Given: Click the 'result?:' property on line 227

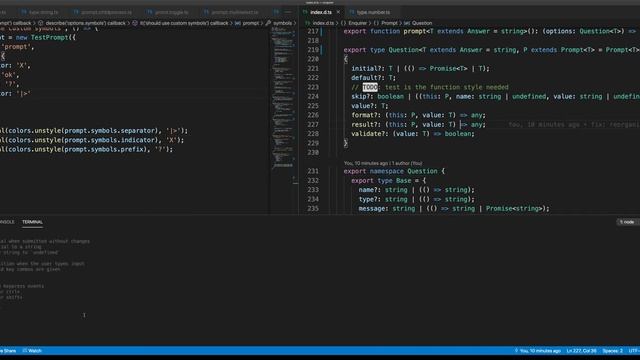Looking at the screenshot, I should pyautogui.click(x=366, y=124).
